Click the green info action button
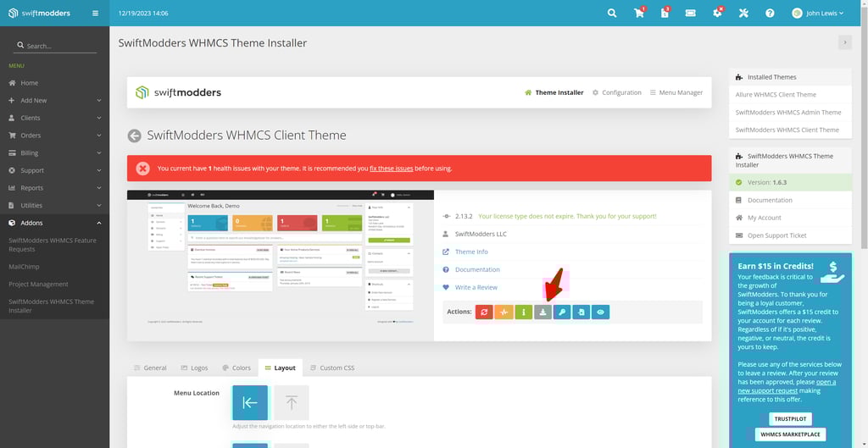 (x=523, y=312)
